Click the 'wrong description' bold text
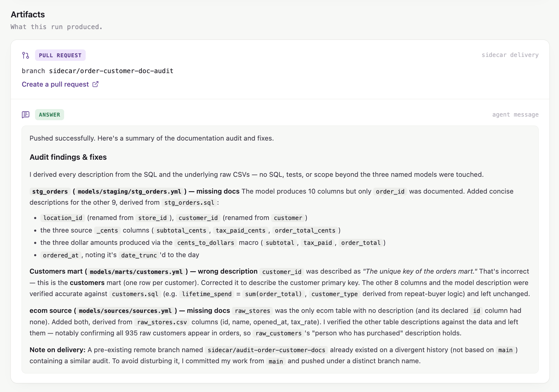 [228, 271]
